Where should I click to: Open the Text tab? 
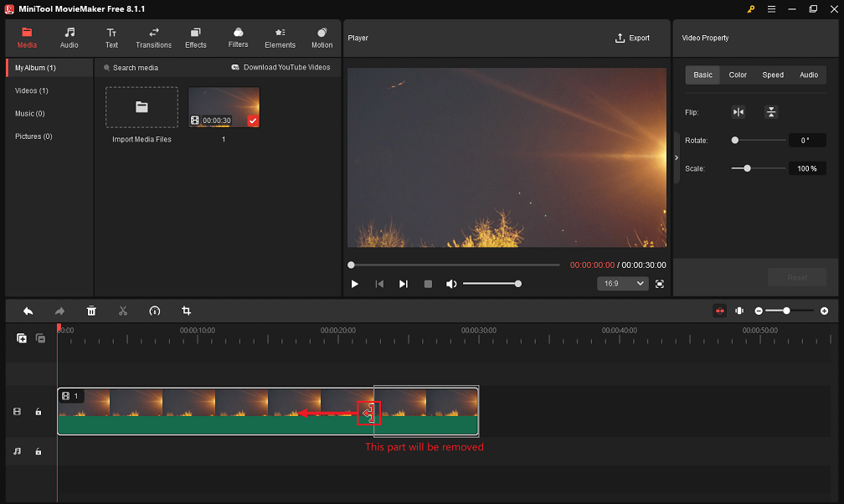[x=111, y=39]
